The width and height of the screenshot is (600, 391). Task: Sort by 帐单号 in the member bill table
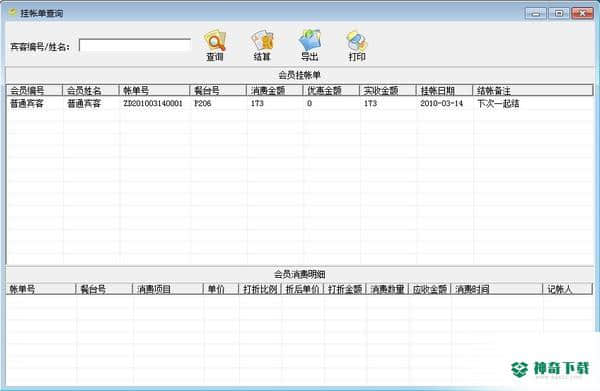coord(154,90)
